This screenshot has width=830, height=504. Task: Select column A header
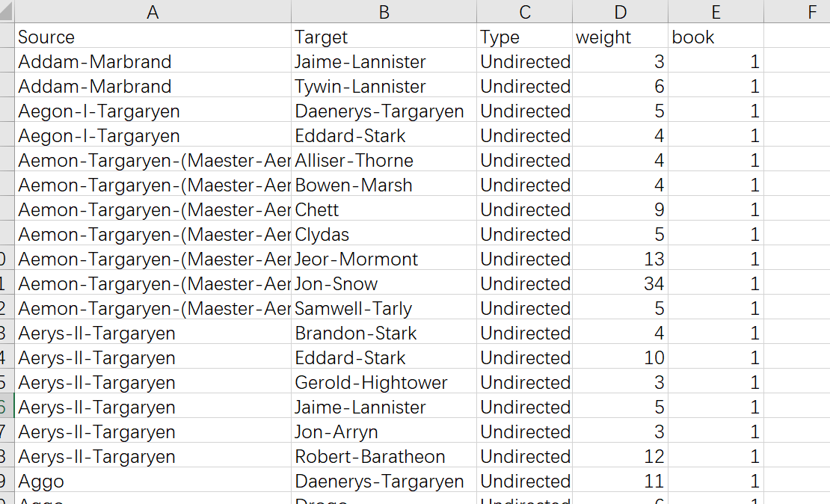153,11
